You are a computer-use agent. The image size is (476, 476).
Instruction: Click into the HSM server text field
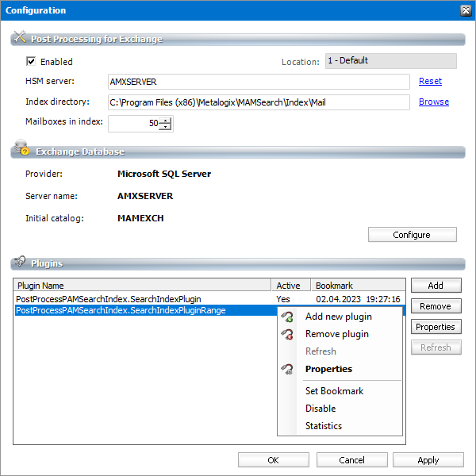click(x=259, y=82)
